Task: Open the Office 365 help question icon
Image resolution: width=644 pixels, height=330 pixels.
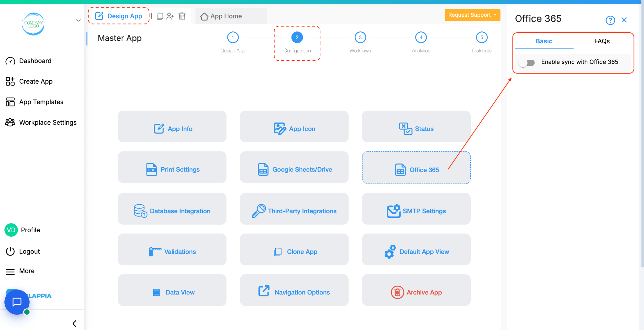Action: (x=610, y=20)
